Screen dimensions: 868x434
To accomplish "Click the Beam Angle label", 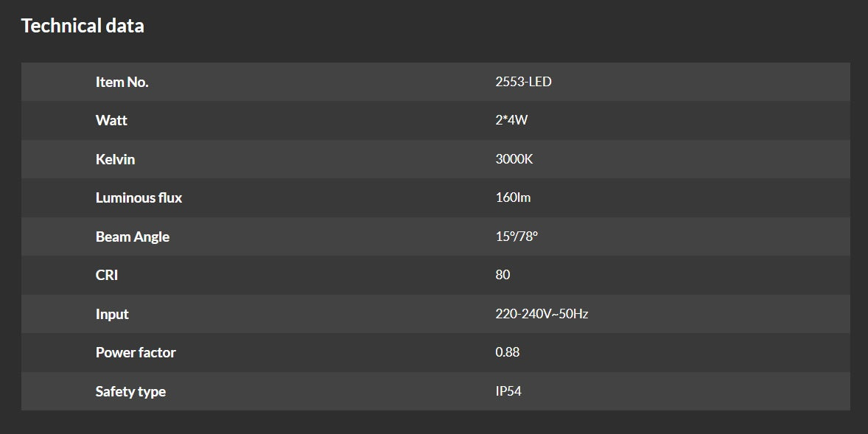I will (x=133, y=237).
